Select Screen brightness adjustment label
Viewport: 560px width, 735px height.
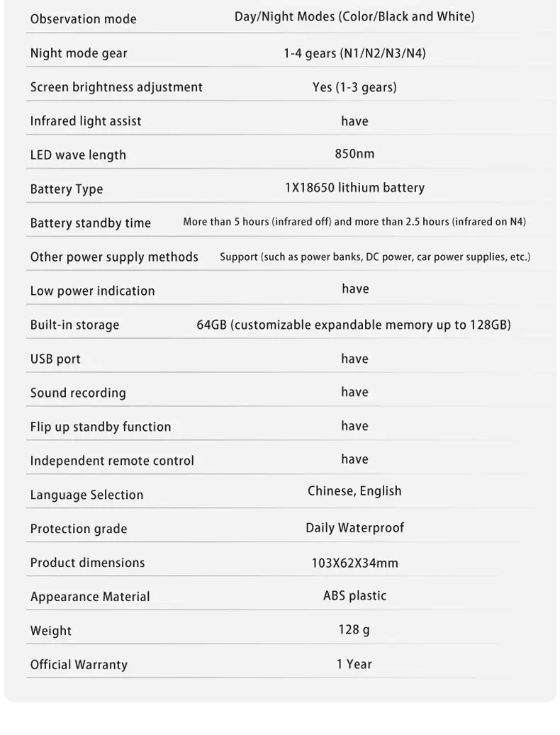[116, 87]
